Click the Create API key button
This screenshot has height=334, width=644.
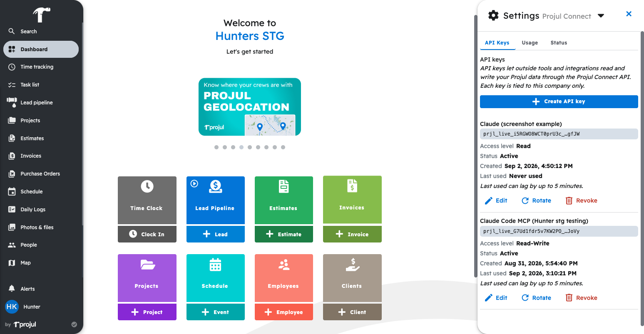(559, 101)
